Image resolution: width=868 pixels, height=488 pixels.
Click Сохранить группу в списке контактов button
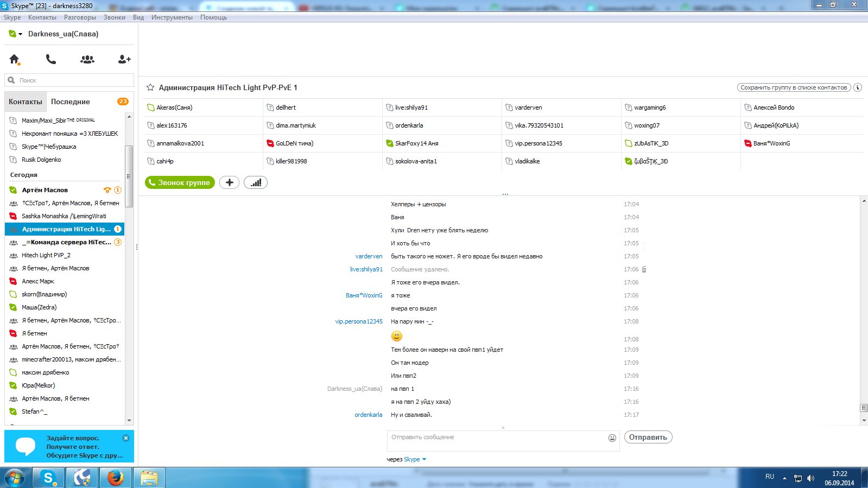[x=794, y=87]
